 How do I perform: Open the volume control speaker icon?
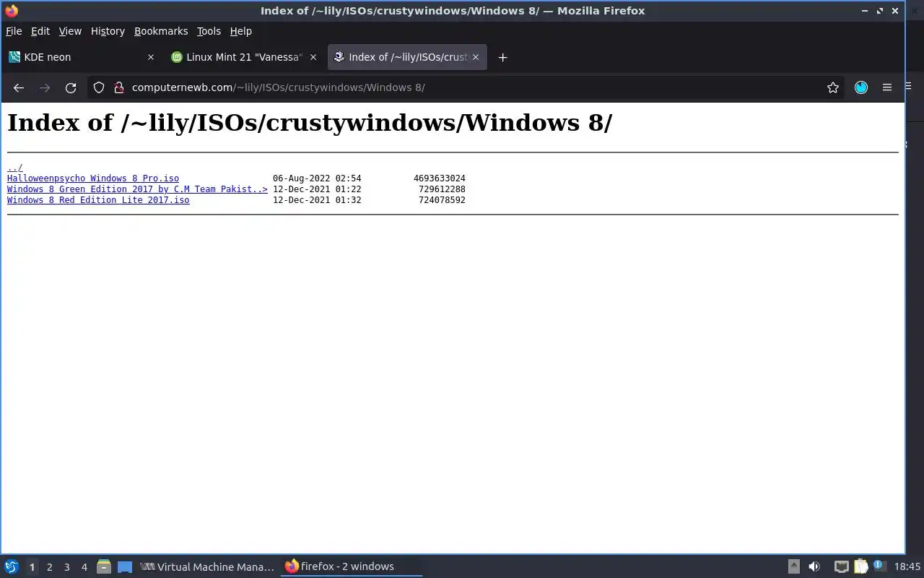coord(814,567)
